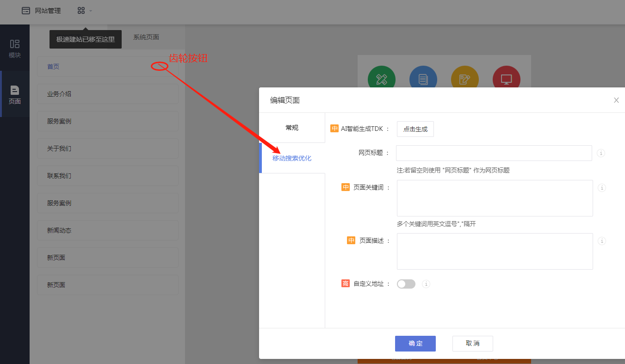Click the info icon beside 自定义地址 switch
Viewport: 625px width, 364px height.
click(426, 284)
